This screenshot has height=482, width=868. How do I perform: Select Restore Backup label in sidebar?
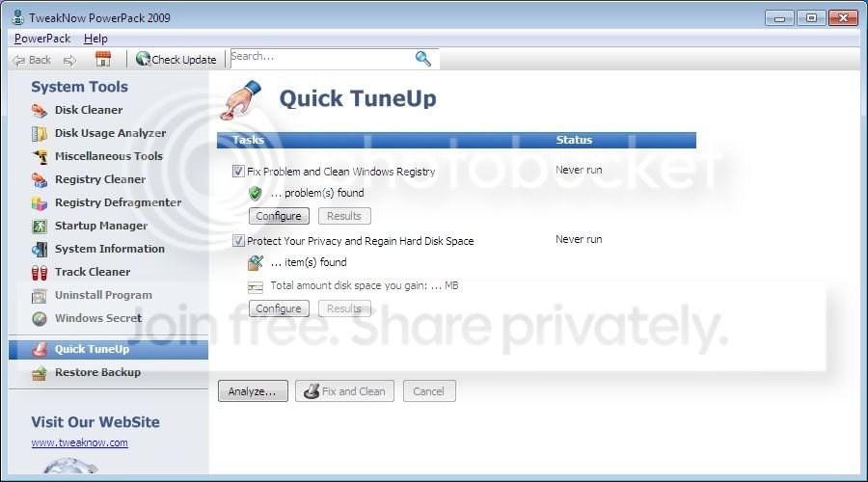click(x=98, y=373)
